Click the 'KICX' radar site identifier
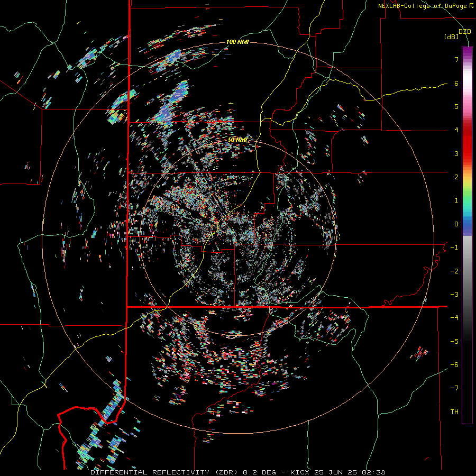476x476 pixels. tap(300, 472)
